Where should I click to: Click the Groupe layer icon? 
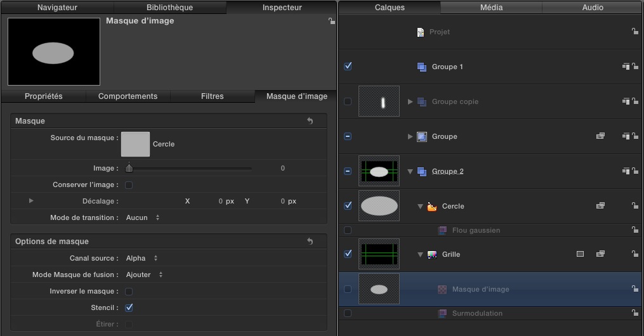click(x=422, y=136)
